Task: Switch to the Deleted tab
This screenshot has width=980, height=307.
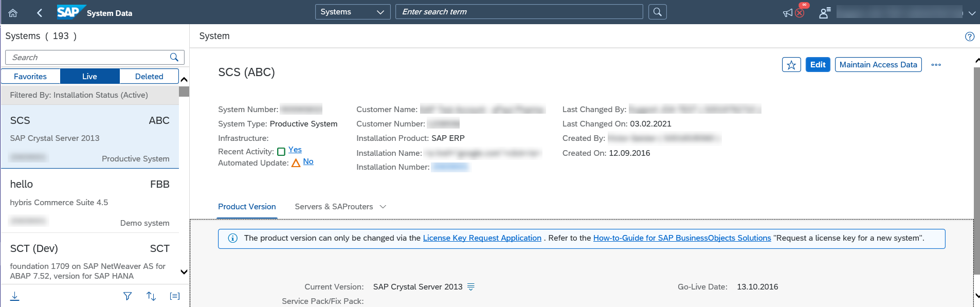Action: (x=149, y=76)
